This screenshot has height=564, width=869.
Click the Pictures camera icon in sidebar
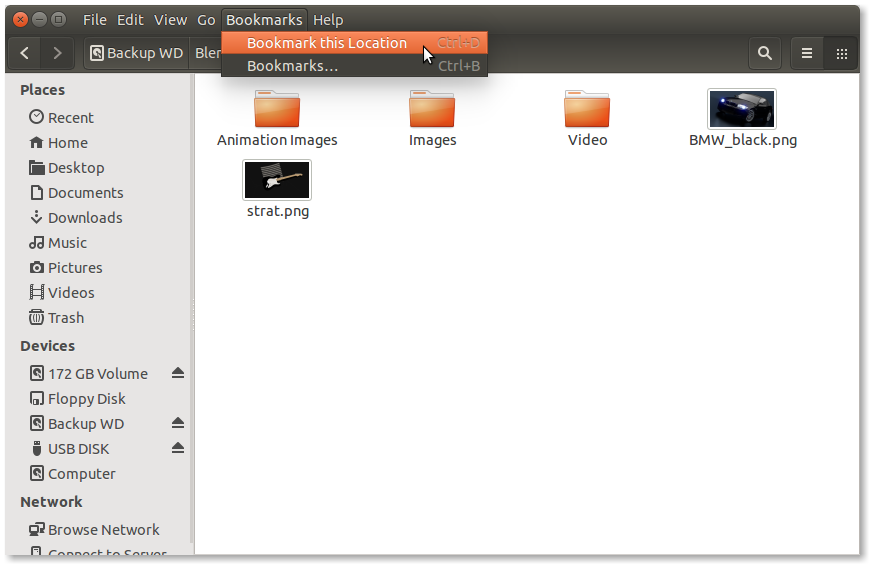click(37, 268)
